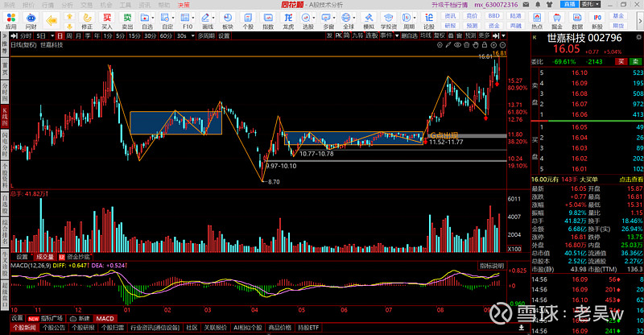Open the notification bell icon
The width and height of the screenshot is (644, 335).
538,5
